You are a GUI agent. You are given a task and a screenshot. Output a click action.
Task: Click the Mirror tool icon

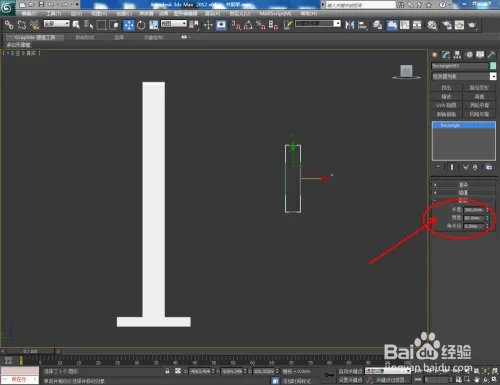(x=349, y=25)
